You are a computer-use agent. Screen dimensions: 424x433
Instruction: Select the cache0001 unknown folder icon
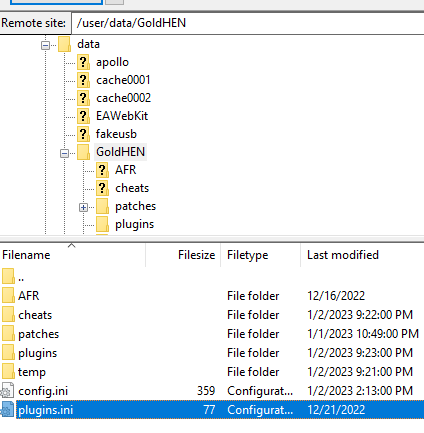tap(83, 80)
